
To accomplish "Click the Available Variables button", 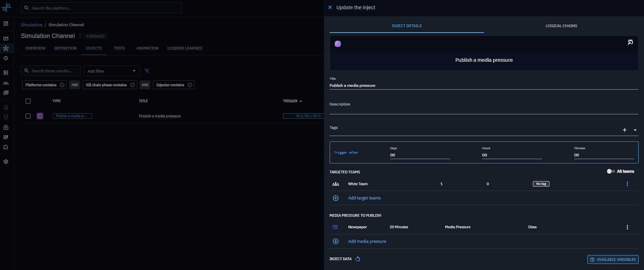I will click(x=612, y=259).
